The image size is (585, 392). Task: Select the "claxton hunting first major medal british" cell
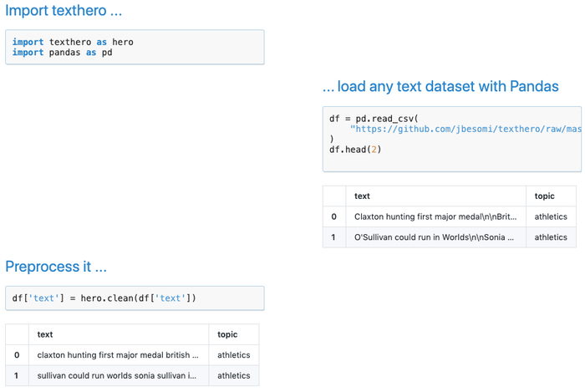(x=117, y=354)
